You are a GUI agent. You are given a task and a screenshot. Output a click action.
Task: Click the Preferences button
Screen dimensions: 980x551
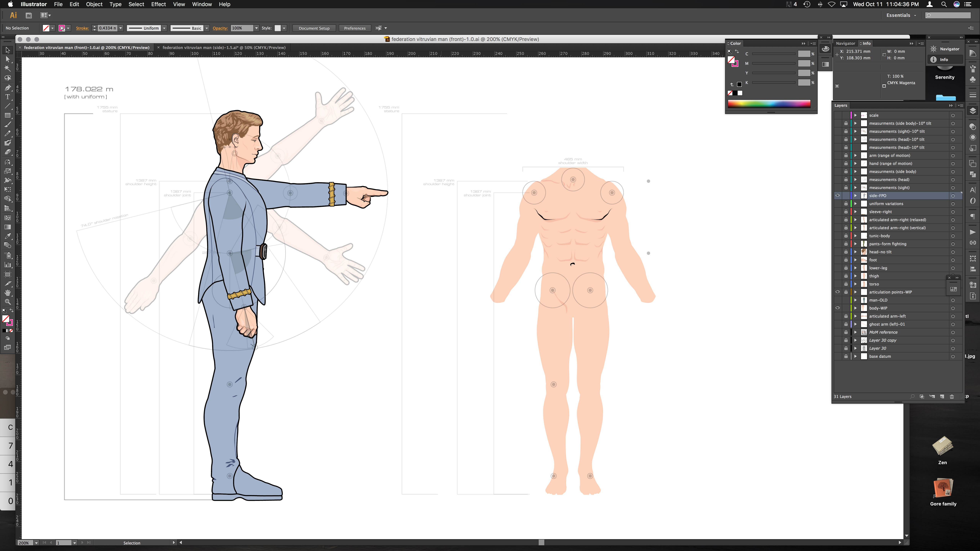pos(354,28)
